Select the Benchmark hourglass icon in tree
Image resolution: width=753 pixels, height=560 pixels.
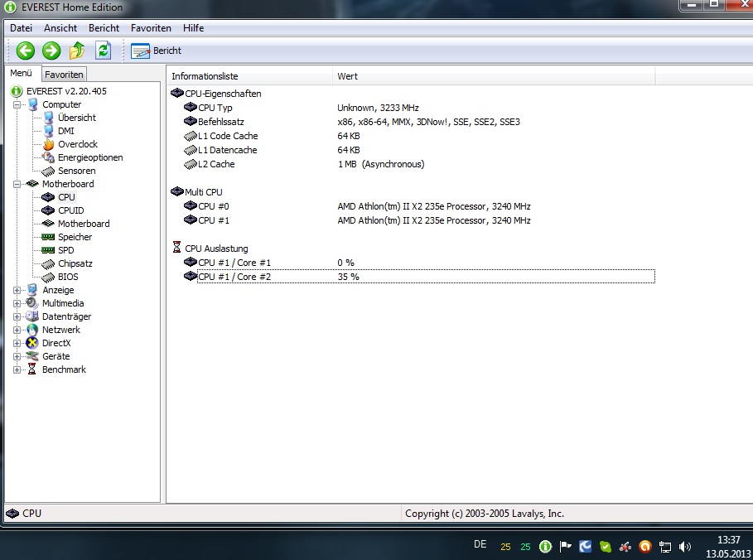pyautogui.click(x=32, y=369)
